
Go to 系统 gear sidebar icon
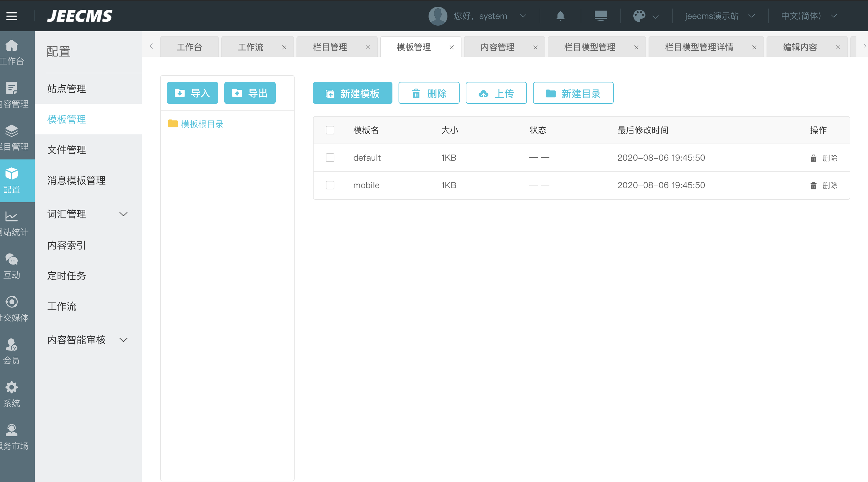(11, 388)
